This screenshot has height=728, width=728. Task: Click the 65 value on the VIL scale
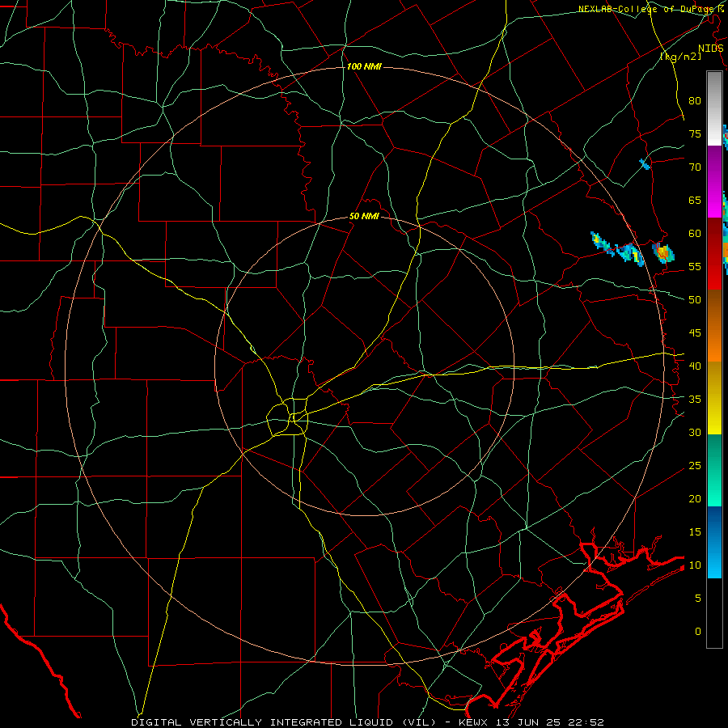pos(695,200)
